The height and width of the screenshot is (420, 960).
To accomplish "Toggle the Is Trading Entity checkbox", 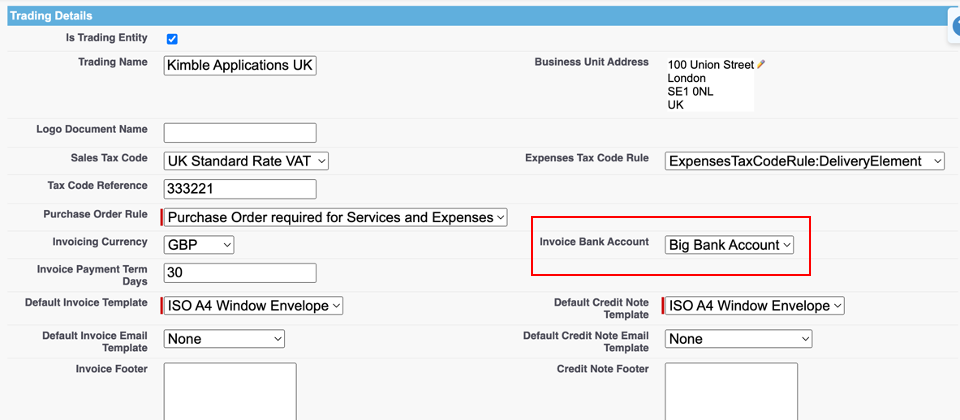I will (x=172, y=39).
